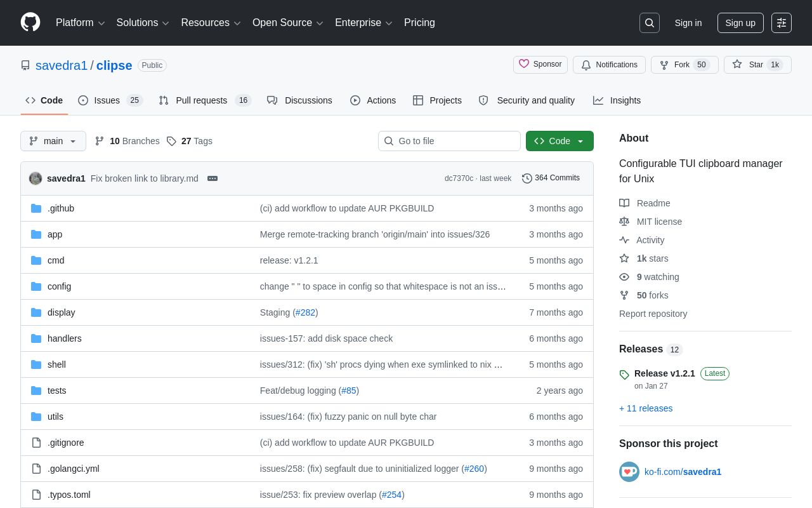812x508 pixels.
Task: Expand the Platform menu
Action: [81, 23]
